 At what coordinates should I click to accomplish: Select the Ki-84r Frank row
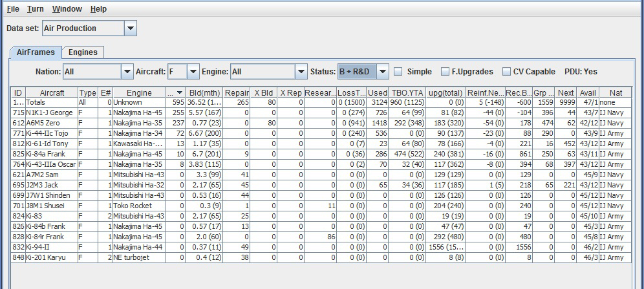pos(321,237)
